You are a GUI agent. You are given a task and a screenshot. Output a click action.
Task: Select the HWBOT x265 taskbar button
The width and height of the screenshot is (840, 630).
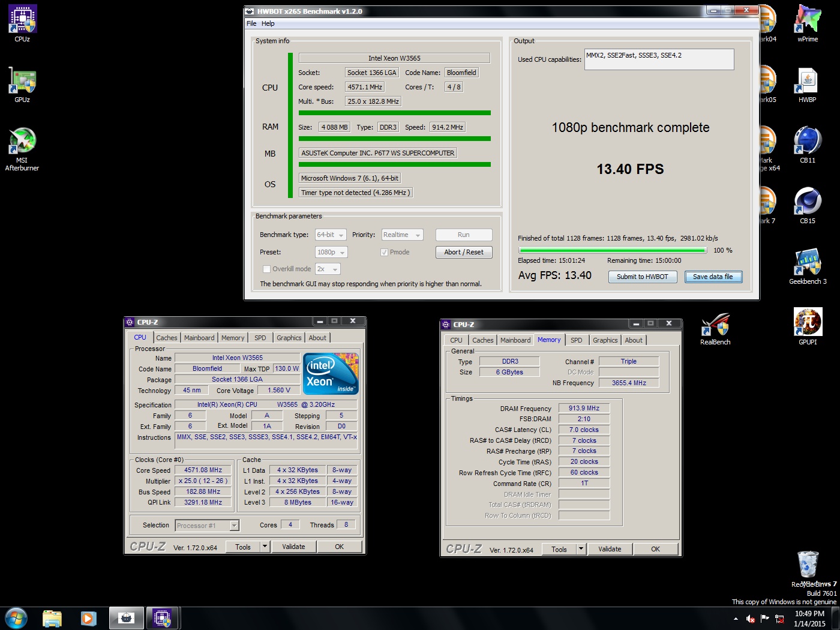coord(126,618)
